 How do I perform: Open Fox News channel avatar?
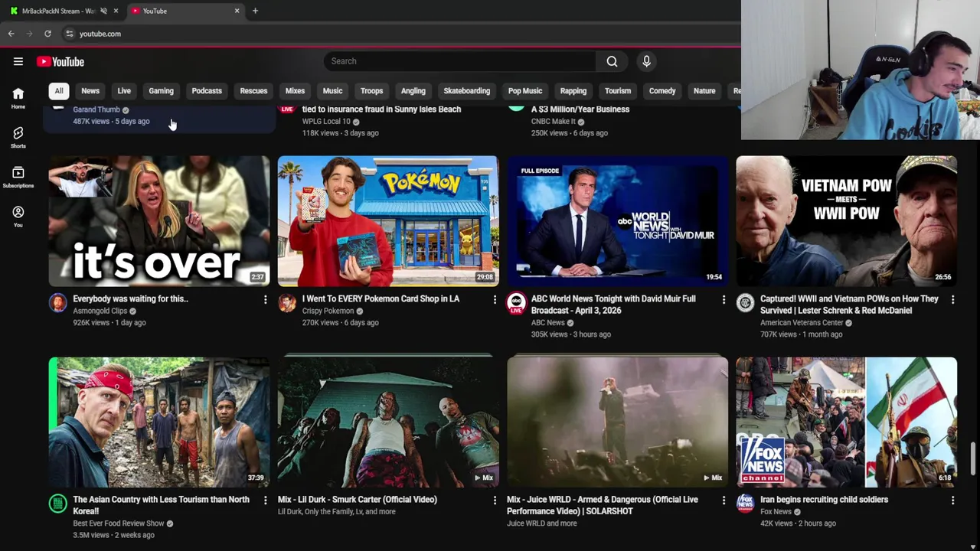(x=745, y=504)
